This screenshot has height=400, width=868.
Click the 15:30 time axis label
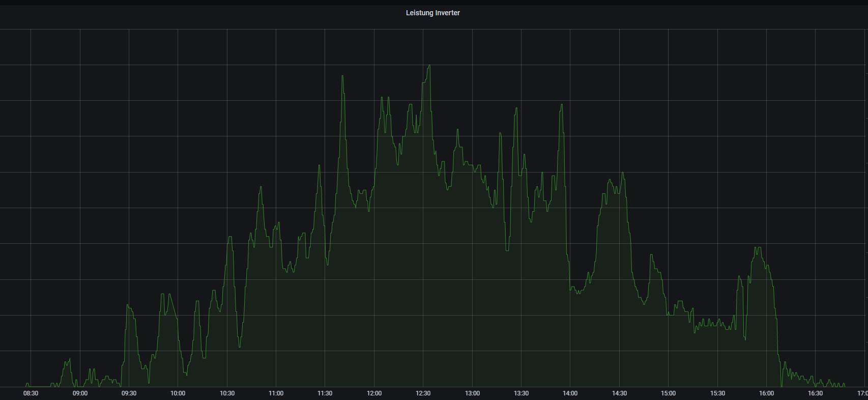pos(717,393)
